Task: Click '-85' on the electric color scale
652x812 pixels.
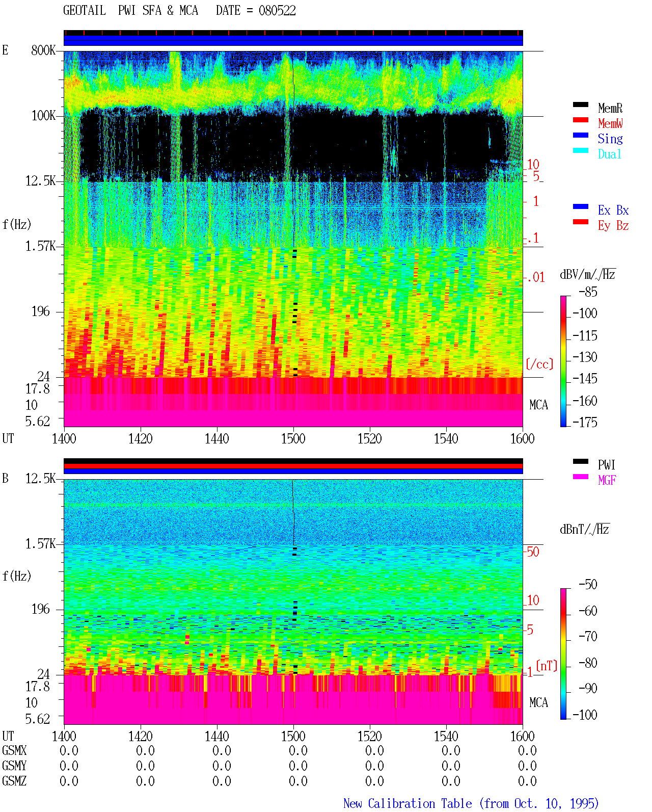Action: click(x=588, y=292)
